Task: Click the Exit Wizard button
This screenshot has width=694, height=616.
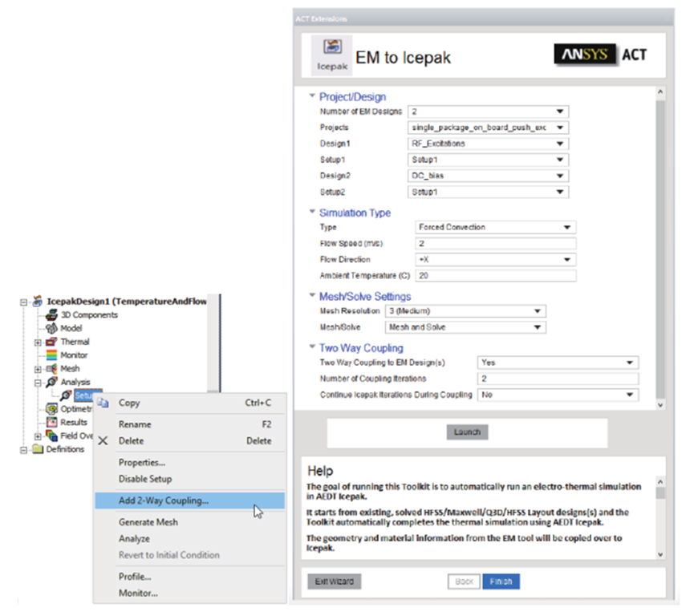Action: click(x=335, y=582)
